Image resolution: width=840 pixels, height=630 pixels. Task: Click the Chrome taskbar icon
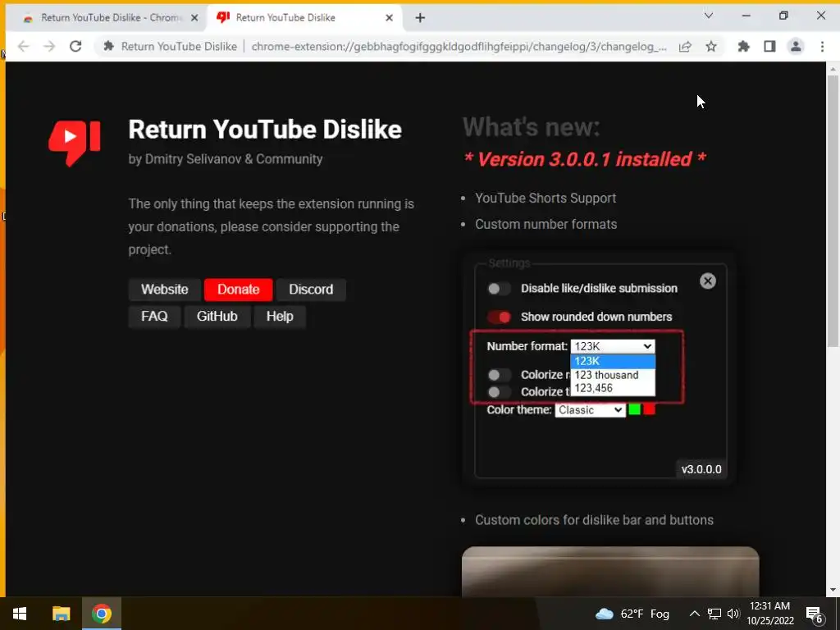point(102,614)
